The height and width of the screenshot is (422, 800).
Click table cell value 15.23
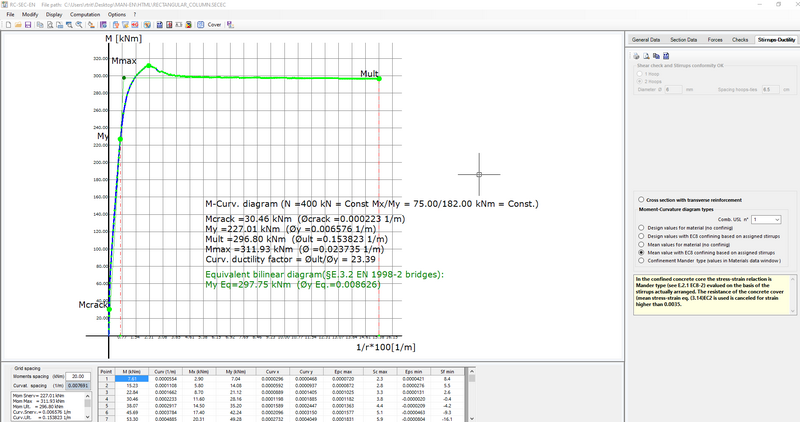tap(132, 385)
